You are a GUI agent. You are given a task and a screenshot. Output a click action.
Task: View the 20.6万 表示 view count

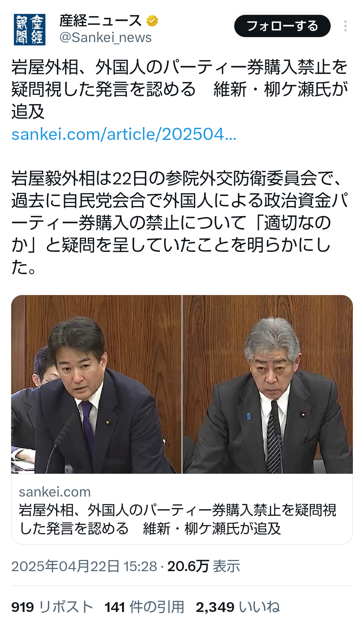click(x=204, y=566)
